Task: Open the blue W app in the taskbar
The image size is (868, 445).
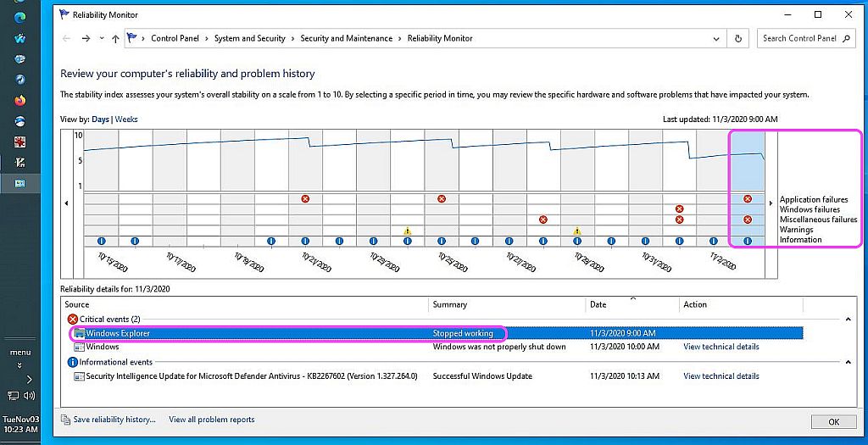Action: point(20,39)
